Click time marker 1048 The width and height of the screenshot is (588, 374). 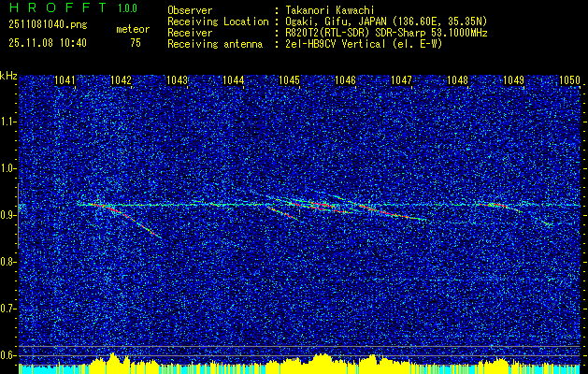pyautogui.click(x=458, y=80)
